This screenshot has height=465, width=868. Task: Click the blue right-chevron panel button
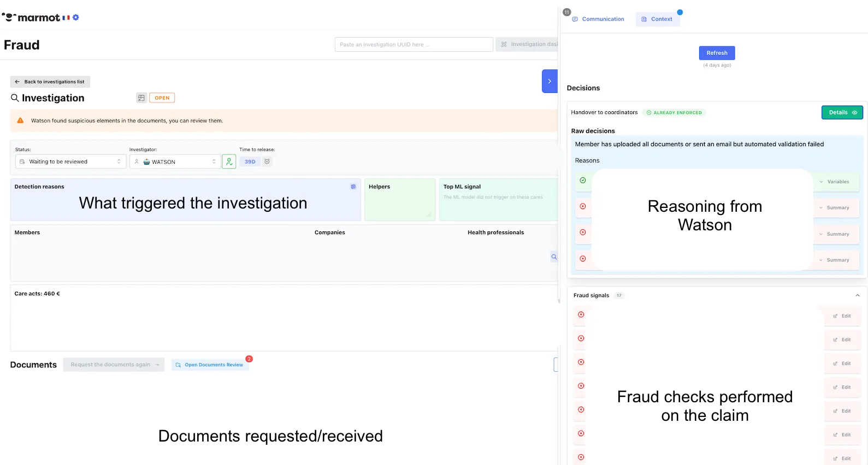click(x=550, y=81)
